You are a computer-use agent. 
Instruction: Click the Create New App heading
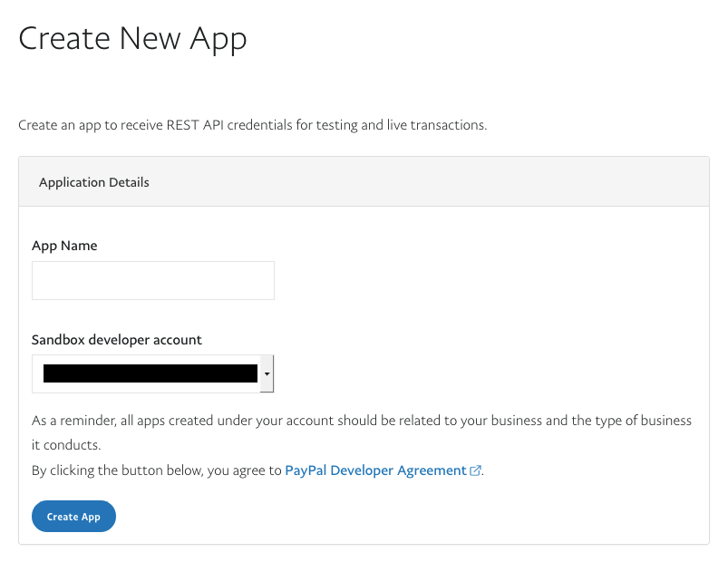132,39
